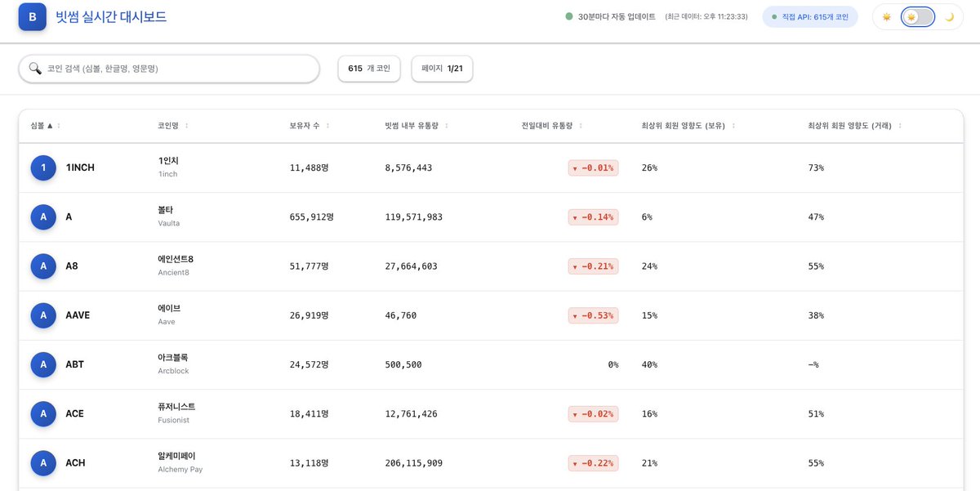This screenshot has height=491, width=980.
Task: Click the 0% change value in ABT row
Action: pos(613,364)
